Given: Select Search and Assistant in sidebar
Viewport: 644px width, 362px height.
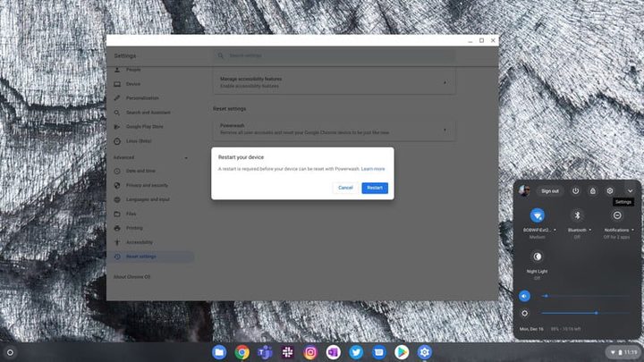Looking at the screenshot, I should click(x=148, y=113).
